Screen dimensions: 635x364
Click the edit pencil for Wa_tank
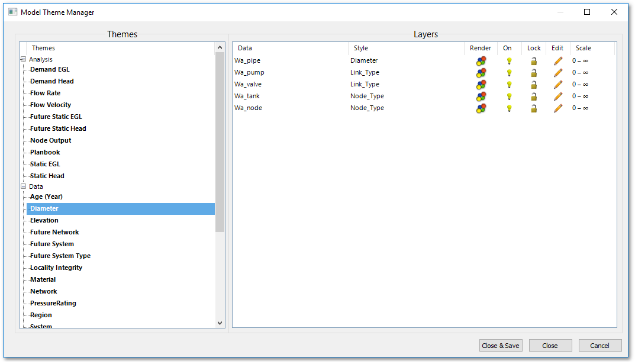(558, 96)
